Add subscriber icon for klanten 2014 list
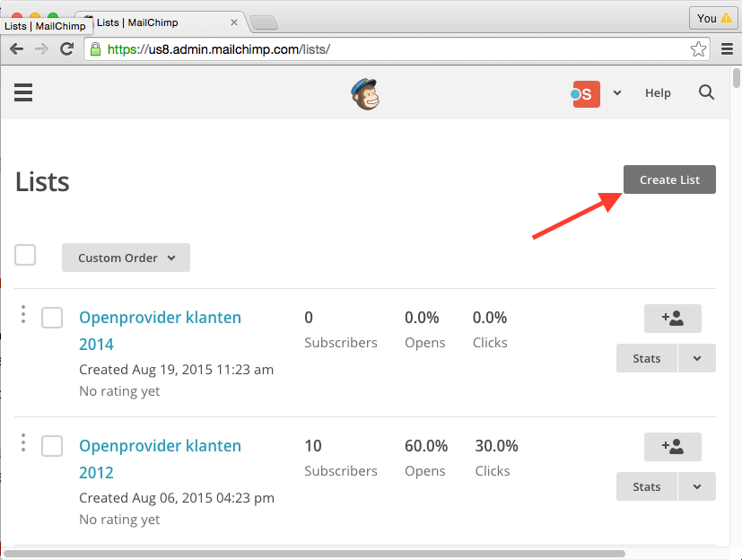 point(672,318)
